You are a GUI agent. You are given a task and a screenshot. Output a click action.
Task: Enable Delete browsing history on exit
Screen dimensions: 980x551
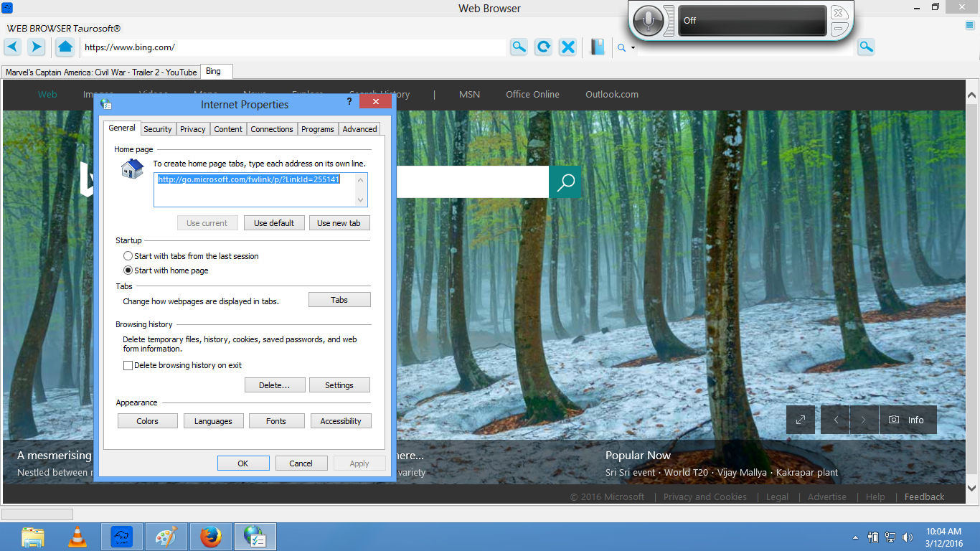pos(128,365)
